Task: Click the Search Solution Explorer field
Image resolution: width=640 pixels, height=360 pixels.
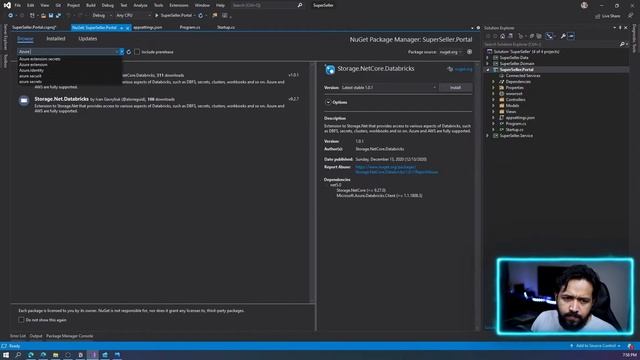Action: click(x=551, y=44)
